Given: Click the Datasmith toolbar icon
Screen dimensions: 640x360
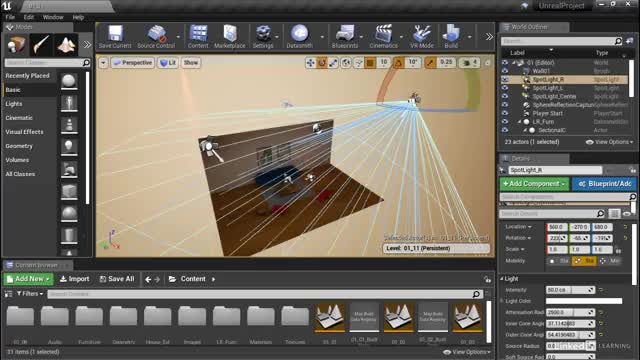Looking at the screenshot, I should (300, 37).
